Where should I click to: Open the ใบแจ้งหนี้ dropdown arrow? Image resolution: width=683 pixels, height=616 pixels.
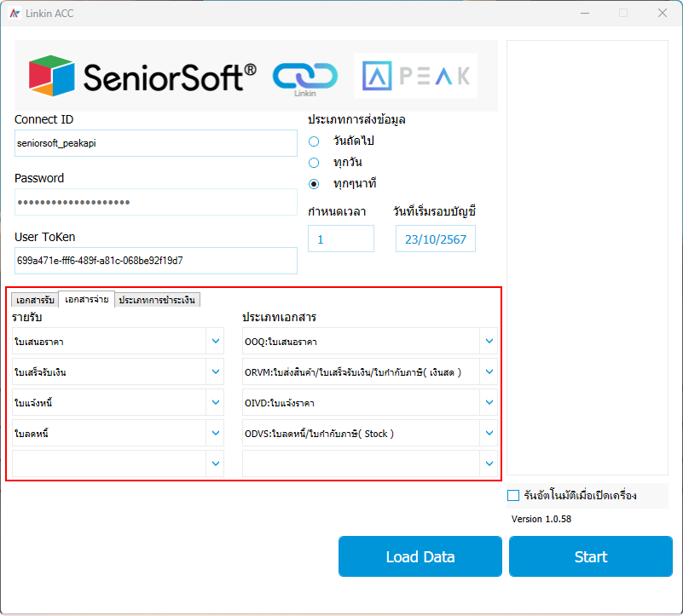click(215, 402)
